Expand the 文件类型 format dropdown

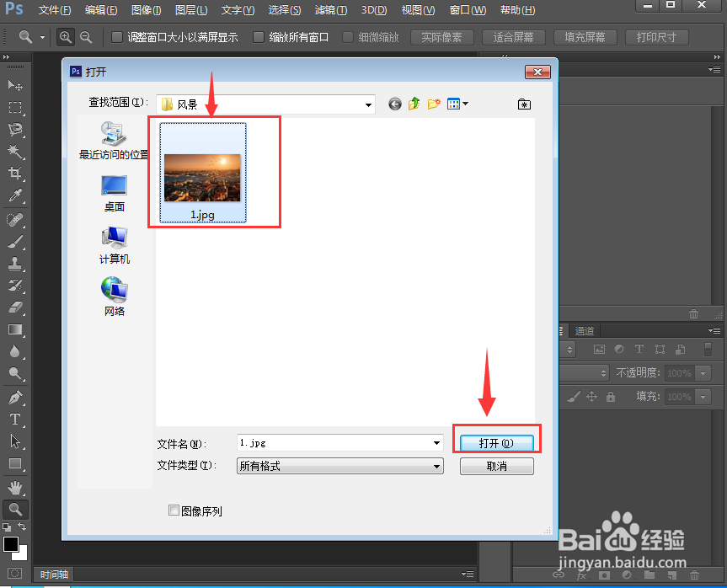point(437,466)
